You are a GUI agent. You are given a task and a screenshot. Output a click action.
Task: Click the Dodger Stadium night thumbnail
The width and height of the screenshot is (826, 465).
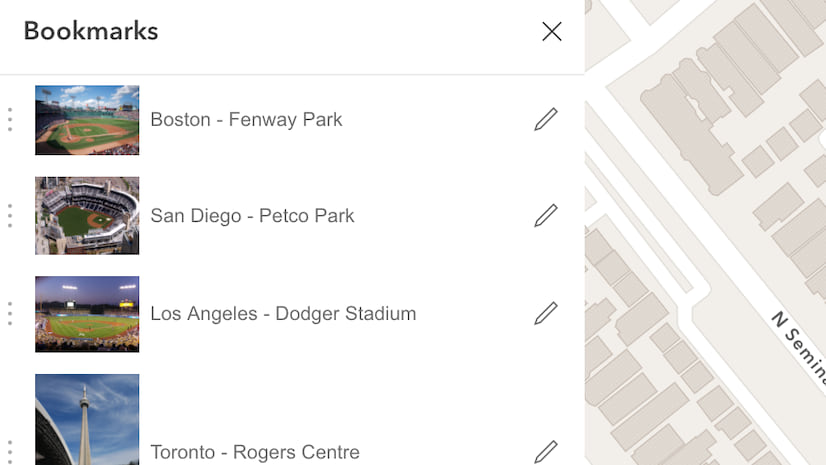pyautogui.click(x=87, y=314)
